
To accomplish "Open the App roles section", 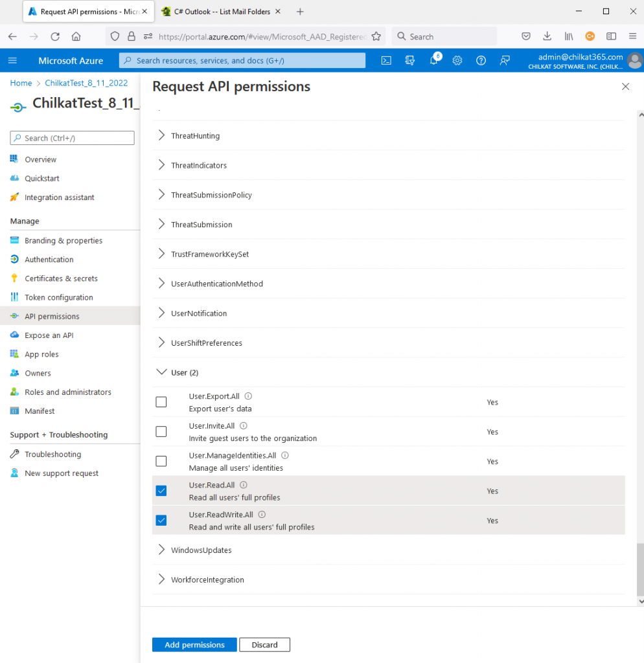I will tap(45, 354).
